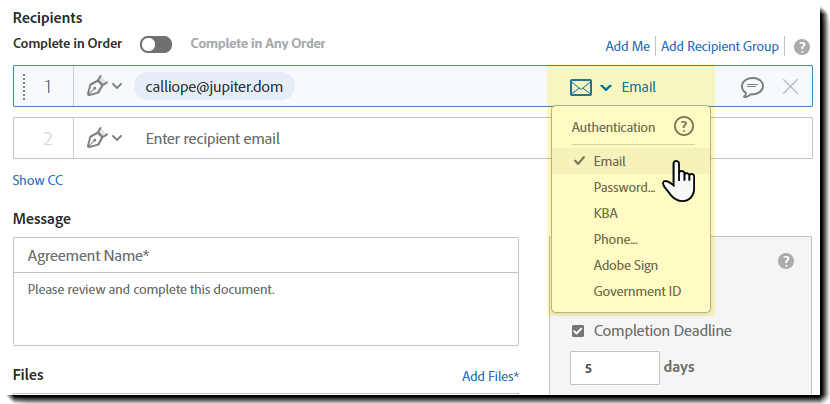The width and height of the screenshot is (830, 404).
Task: Expand the role chevron for recipient 2
Action: 117,138
